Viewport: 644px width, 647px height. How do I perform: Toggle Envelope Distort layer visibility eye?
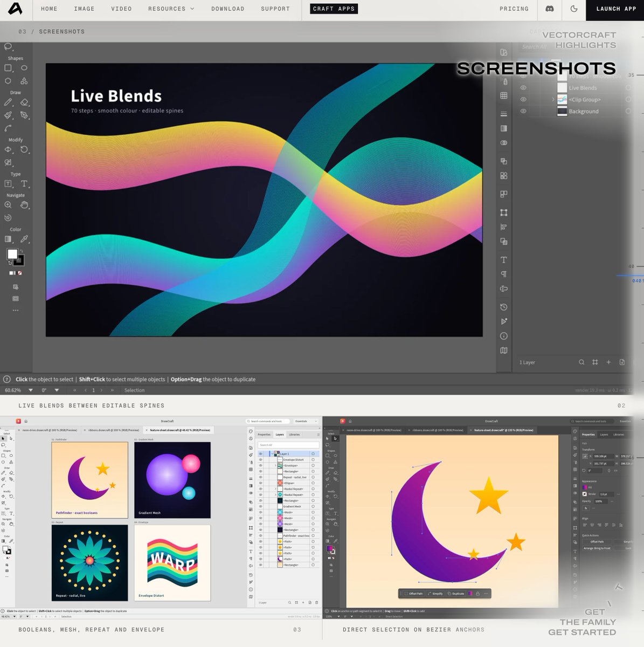point(261,460)
